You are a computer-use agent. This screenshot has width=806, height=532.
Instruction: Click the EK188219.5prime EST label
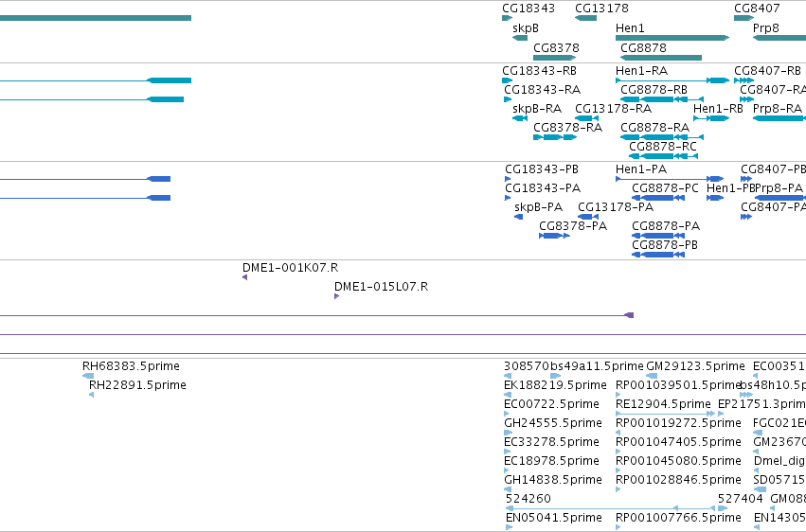(555, 385)
